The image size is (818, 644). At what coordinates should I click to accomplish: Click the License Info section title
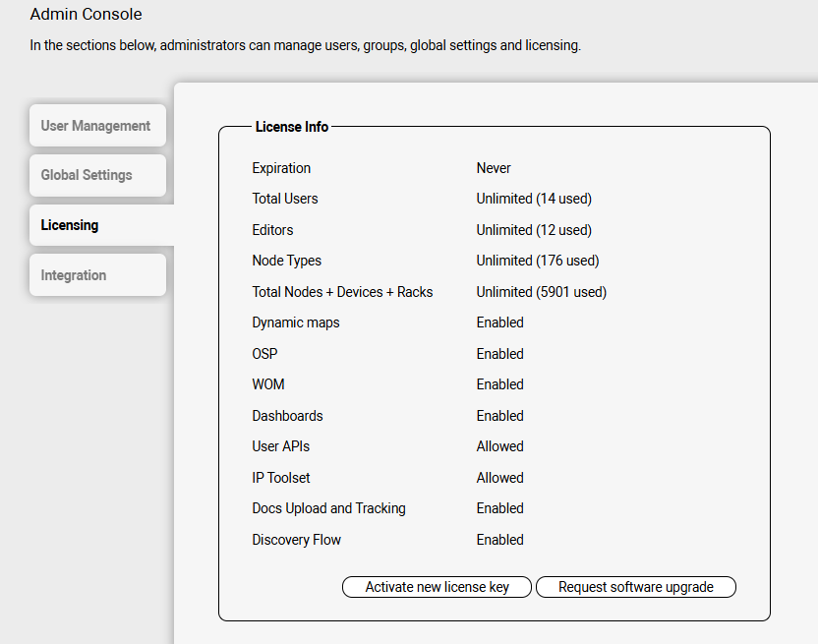(292, 127)
